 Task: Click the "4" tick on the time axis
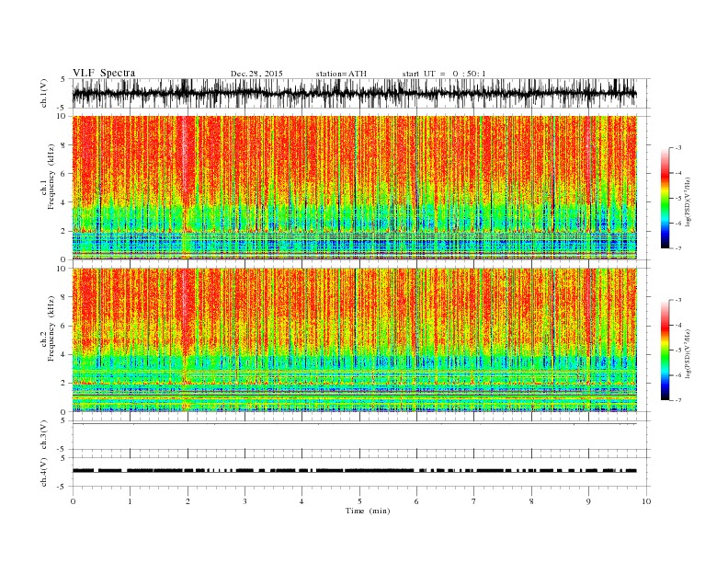click(x=301, y=501)
